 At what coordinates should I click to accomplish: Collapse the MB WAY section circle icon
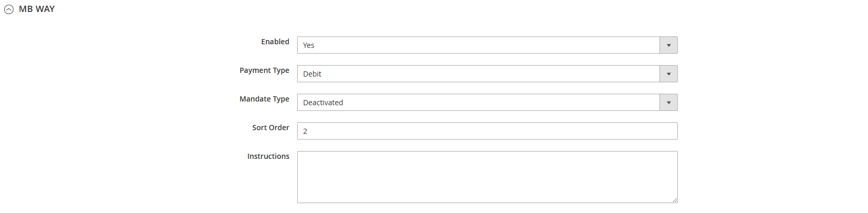(x=9, y=9)
